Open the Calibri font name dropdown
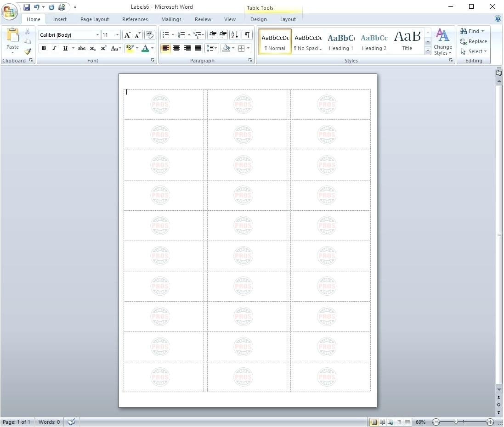Screen dimensions: 504x427 click(97, 35)
